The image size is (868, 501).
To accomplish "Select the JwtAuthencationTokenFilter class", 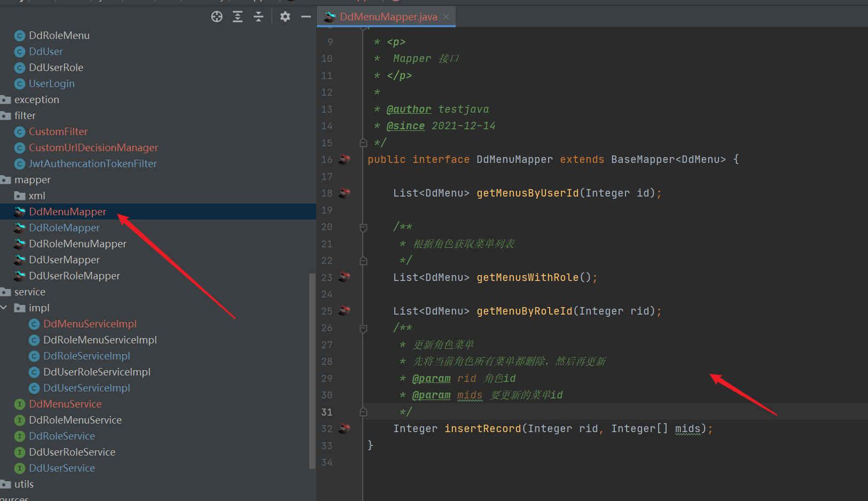I will coord(92,163).
